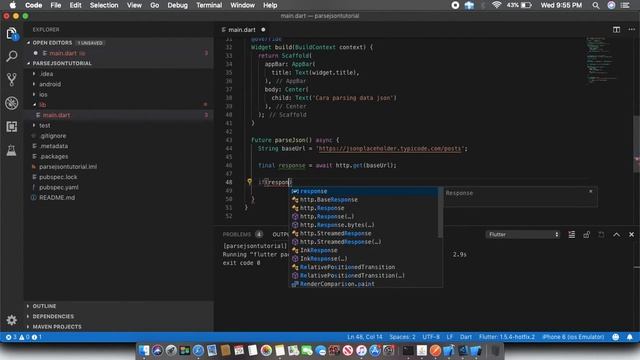Viewport: 640px width, 360px height.
Task: Open pubspec.lock in the explorer
Action: pyautogui.click(x=58, y=177)
